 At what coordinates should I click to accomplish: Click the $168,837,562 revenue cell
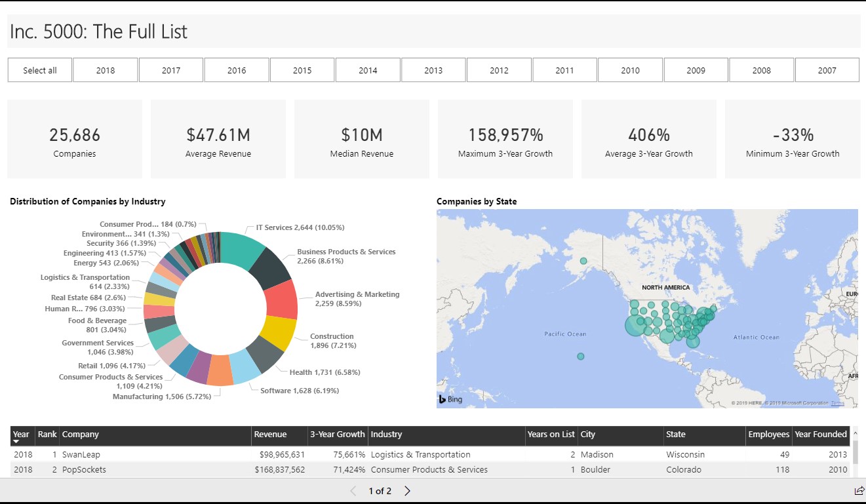pos(280,469)
